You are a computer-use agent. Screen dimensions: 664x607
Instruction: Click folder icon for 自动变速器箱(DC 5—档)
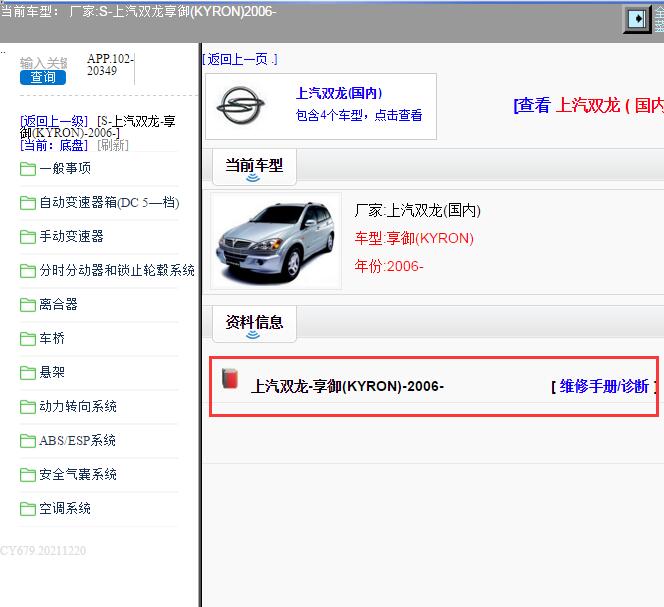click(x=28, y=203)
